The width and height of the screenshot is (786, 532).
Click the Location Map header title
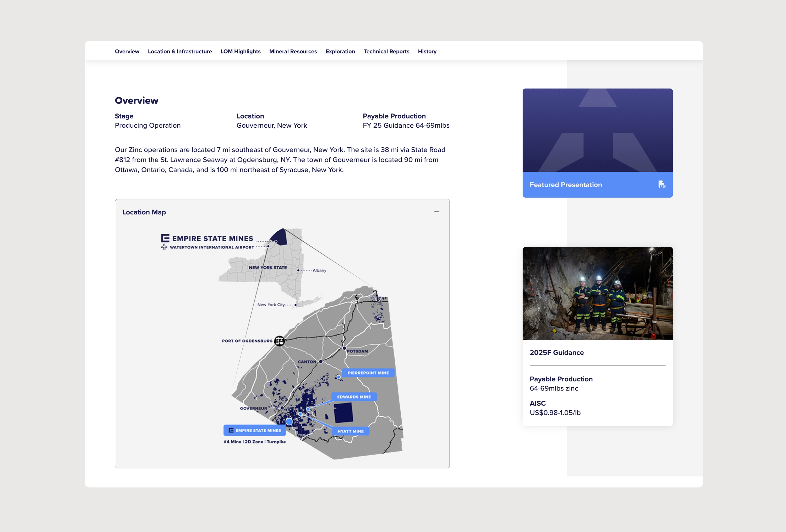click(144, 212)
